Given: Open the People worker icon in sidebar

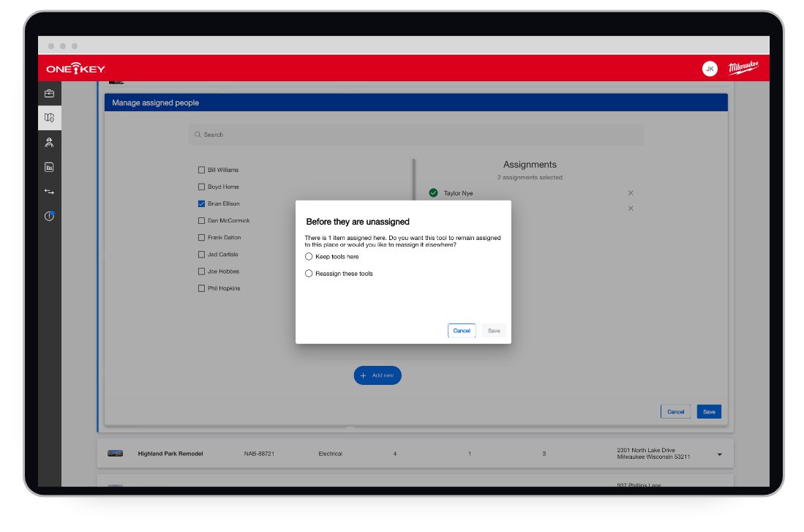Looking at the screenshot, I should [x=49, y=142].
